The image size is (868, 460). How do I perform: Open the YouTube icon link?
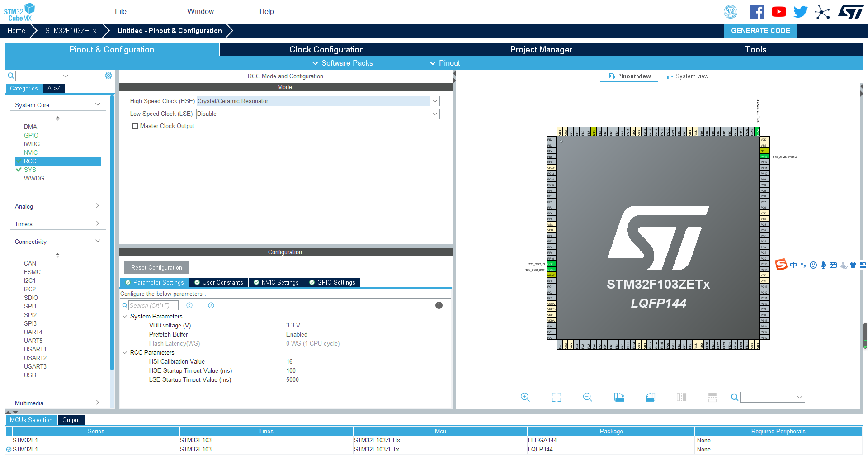click(x=778, y=12)
